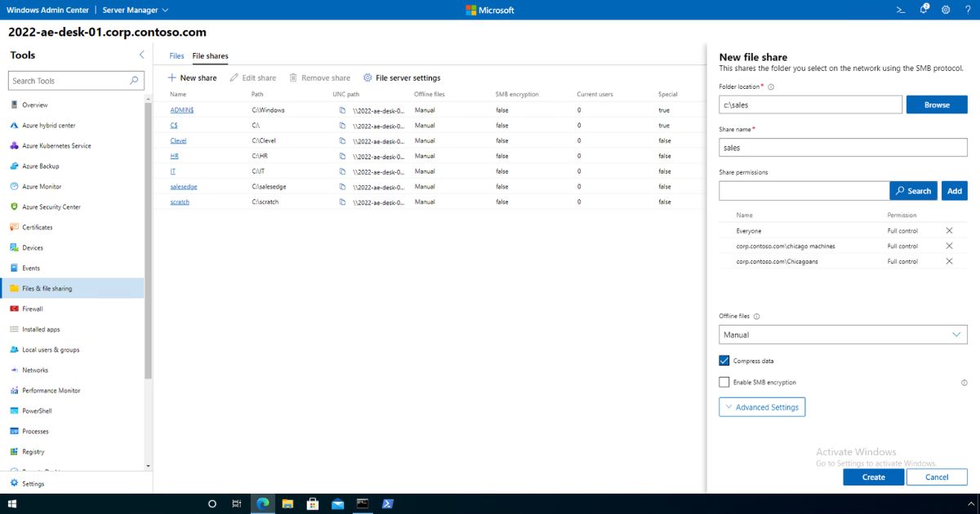Open File server settings

(x=402, y=78)
